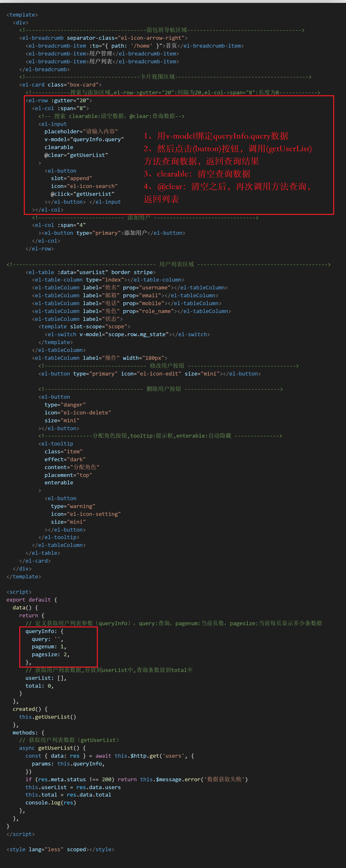Image resolution: width=346 pixels, height=868 pixels.
Task: Click the this.getUserList() call line
Action: tap(47, 717)
